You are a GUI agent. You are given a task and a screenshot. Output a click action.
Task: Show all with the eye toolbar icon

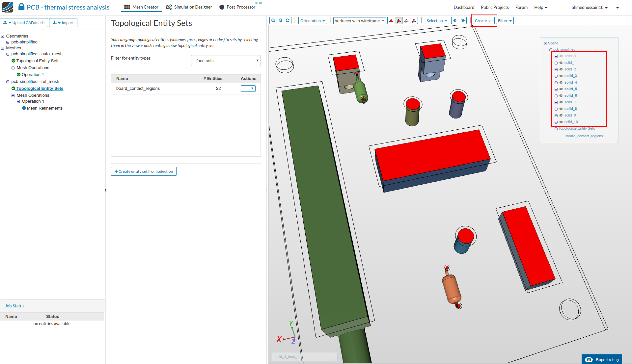(x=463, y=21)
